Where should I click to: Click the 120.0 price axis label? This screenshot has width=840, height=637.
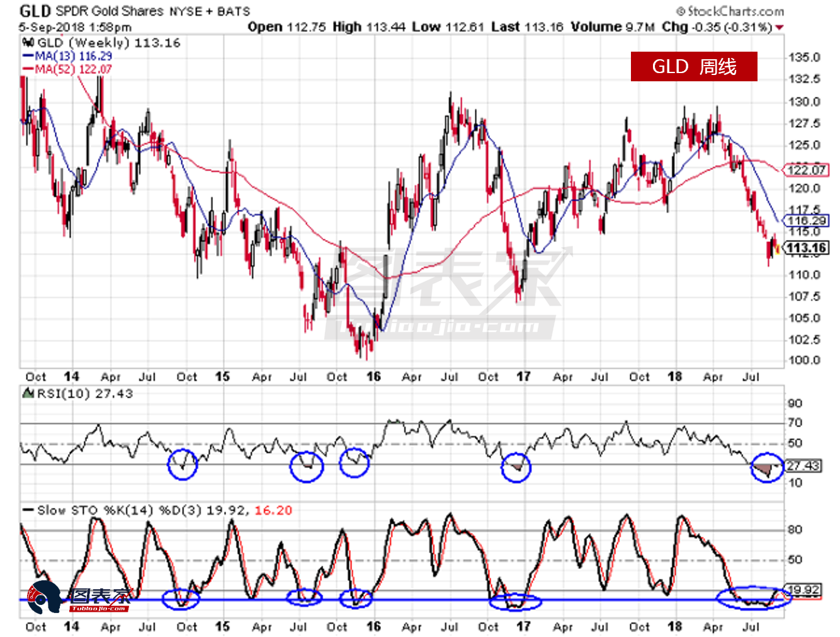(805, 188)
